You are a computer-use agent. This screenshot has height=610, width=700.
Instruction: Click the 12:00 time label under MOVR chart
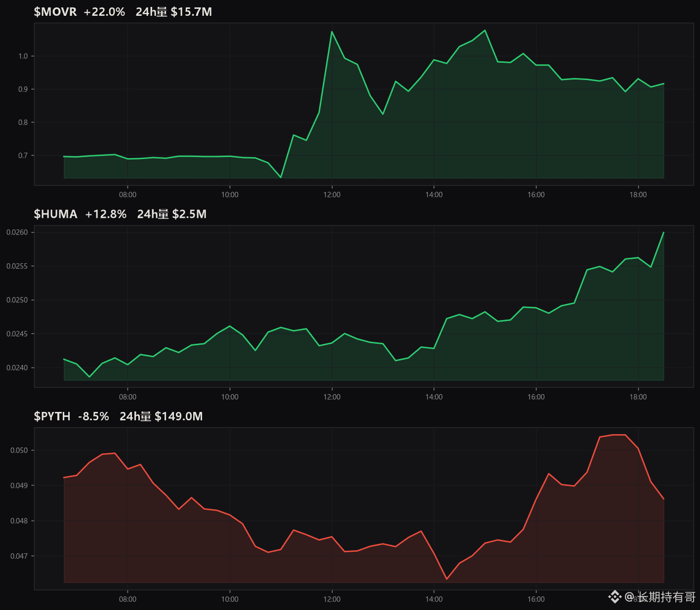click(332, 195)
